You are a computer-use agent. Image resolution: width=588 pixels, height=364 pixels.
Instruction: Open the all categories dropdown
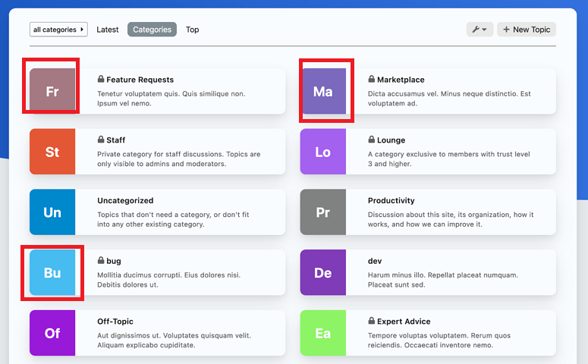(58, 30)
